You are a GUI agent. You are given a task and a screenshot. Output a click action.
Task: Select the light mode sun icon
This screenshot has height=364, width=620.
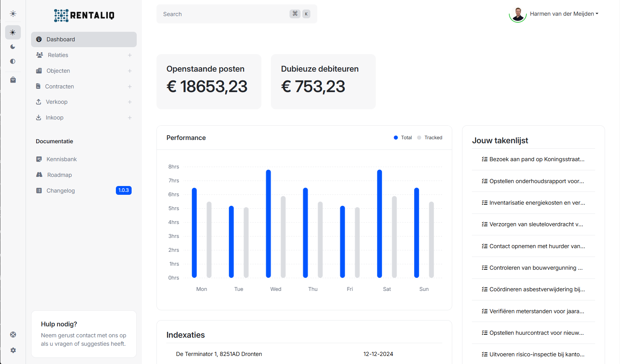tap(13, 33)
